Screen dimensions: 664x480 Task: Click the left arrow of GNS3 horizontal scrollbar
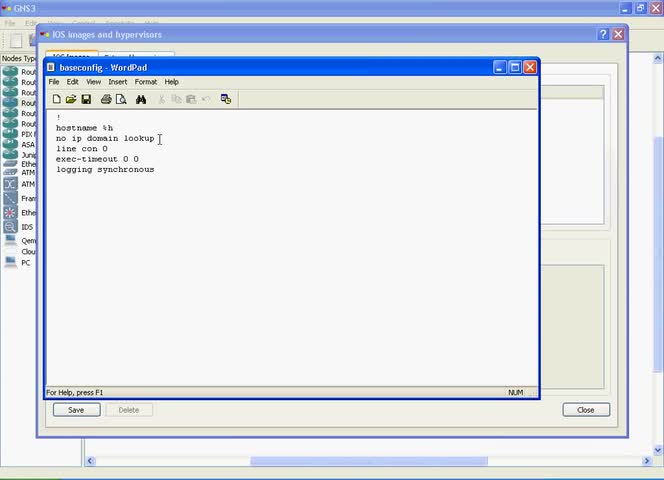tap(90, 461)
